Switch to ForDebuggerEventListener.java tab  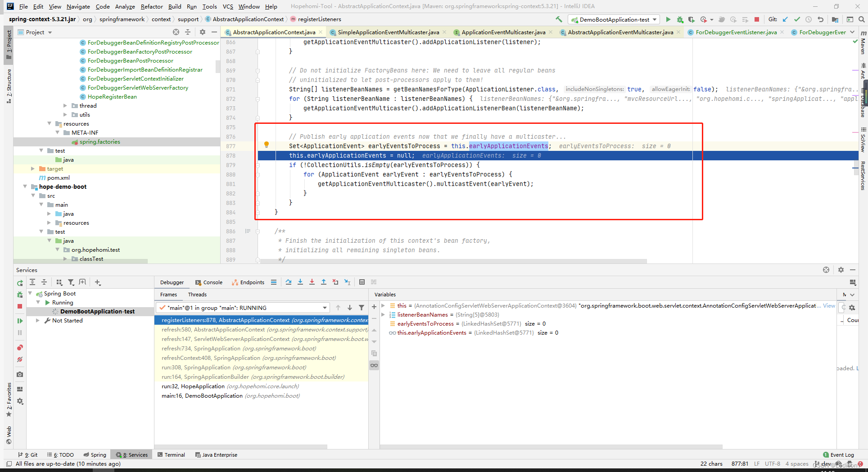tap(736, 32)
